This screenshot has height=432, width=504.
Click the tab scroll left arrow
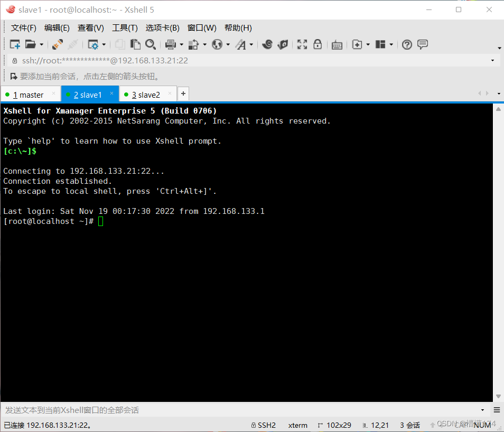tap(480, 93)
